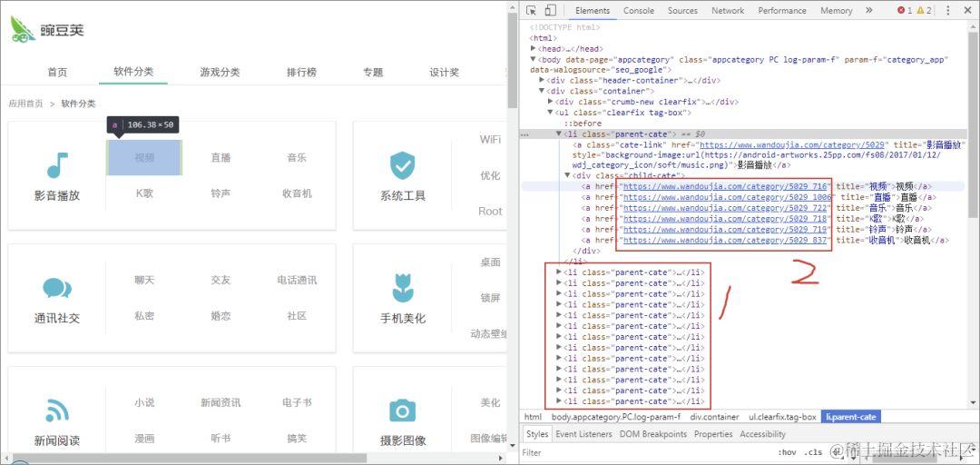The image size is (980, 465).
Task: Collapse the body element node
Action: [534, 59]
